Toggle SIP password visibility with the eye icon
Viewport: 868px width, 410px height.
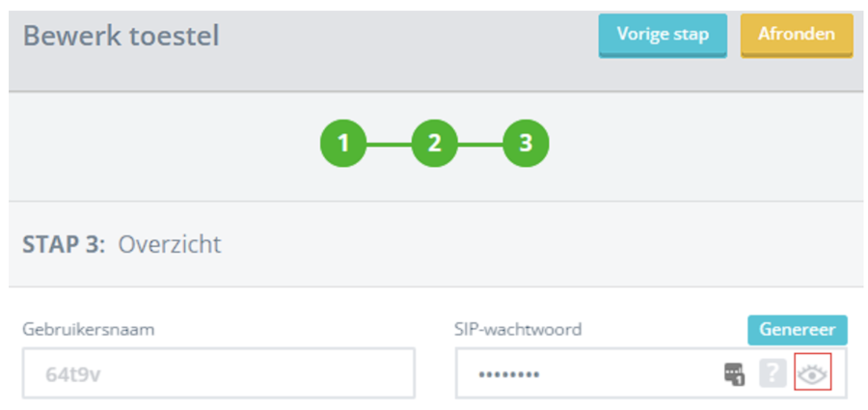coord(812,373)
